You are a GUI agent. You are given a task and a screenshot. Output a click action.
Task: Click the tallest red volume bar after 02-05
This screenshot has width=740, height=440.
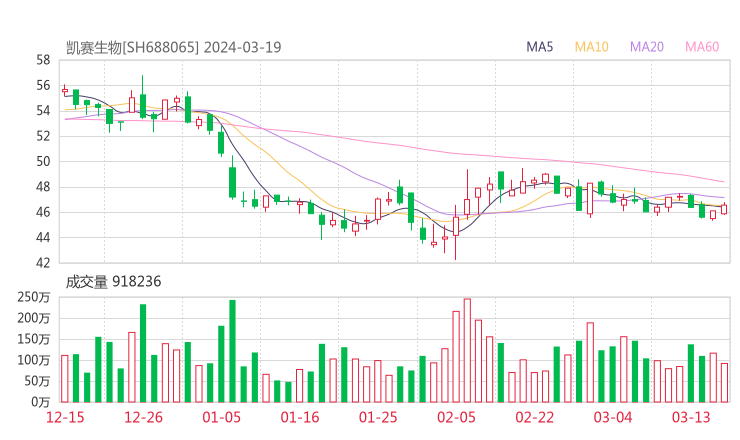[x=467, y=350]
